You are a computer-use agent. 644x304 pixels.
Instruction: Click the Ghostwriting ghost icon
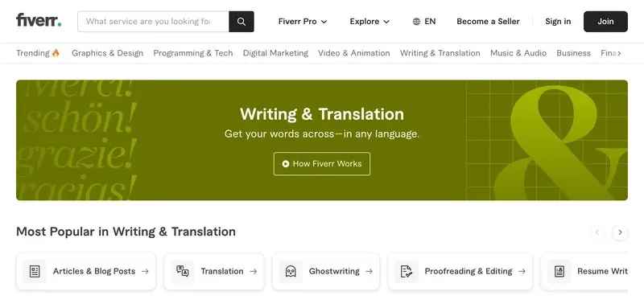point(291,271)
